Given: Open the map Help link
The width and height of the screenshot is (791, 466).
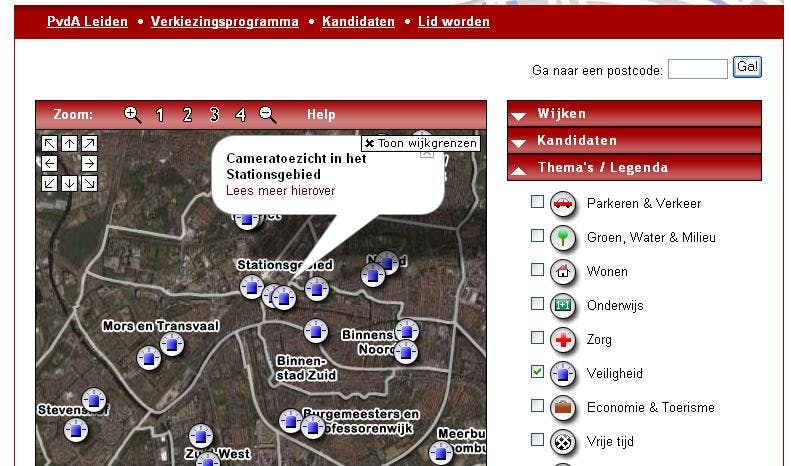Looking at the screenshot, I should [x=321, y=114].
